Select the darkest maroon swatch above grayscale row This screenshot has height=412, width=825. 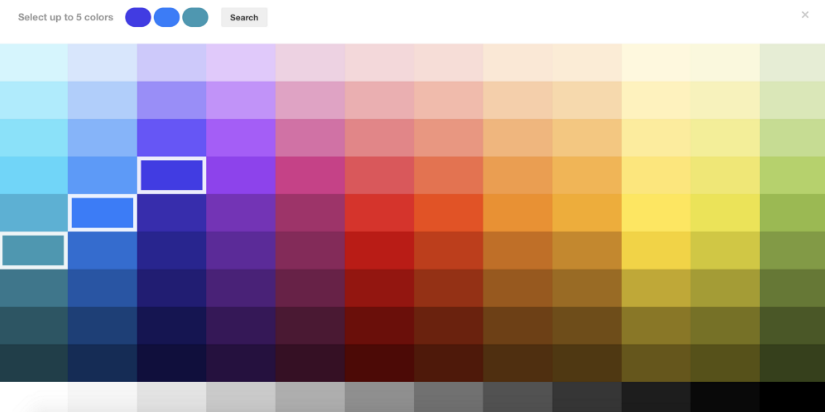pyautogui.click(x=379, y=362)
